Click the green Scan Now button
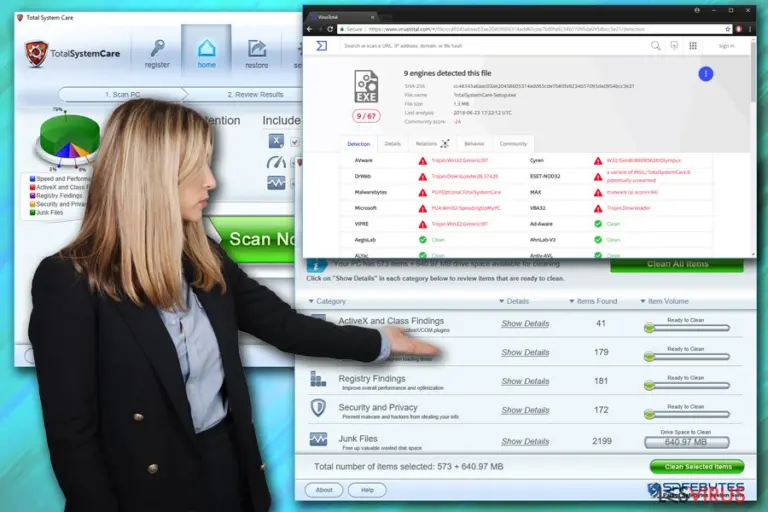 255,239
